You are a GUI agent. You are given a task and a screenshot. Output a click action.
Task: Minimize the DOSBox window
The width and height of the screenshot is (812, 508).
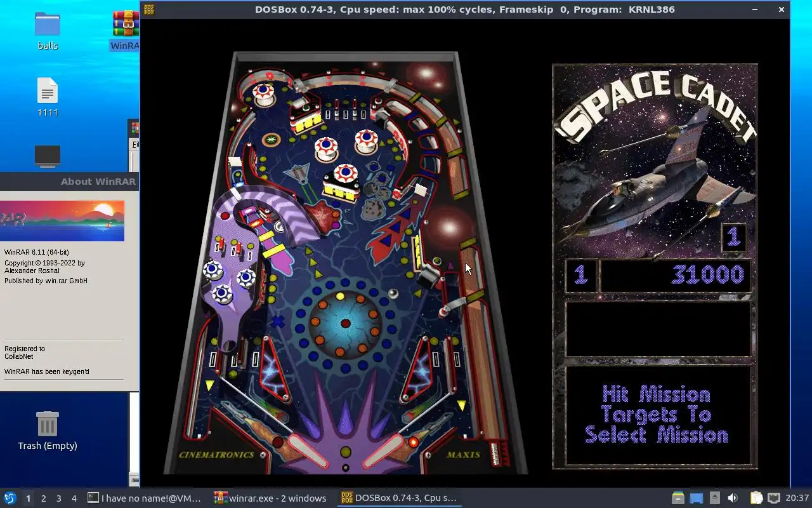click(755, 10)
